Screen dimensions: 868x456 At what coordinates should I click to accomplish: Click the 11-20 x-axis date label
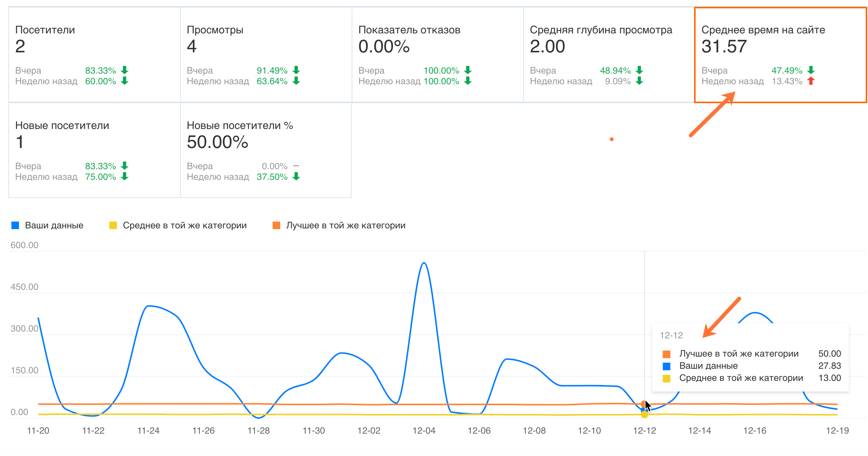pyautogui.click(x=38, y=431)
